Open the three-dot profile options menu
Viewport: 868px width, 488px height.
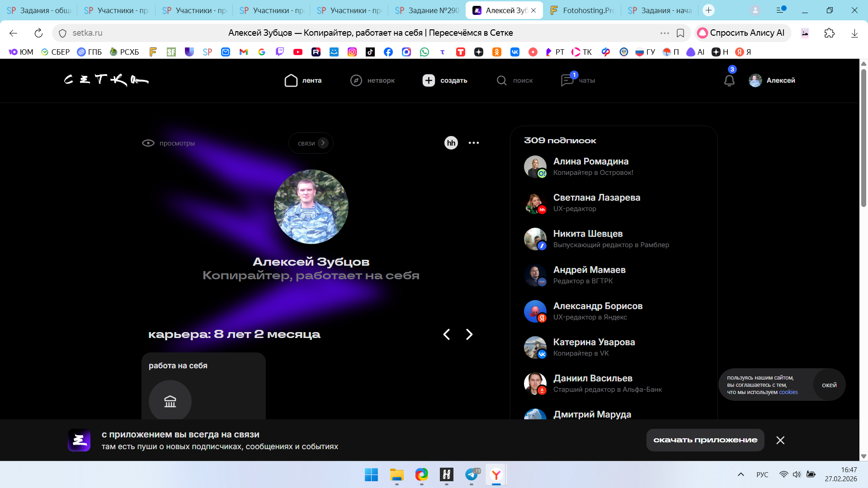pyautogui.click(x=473, y=143)
